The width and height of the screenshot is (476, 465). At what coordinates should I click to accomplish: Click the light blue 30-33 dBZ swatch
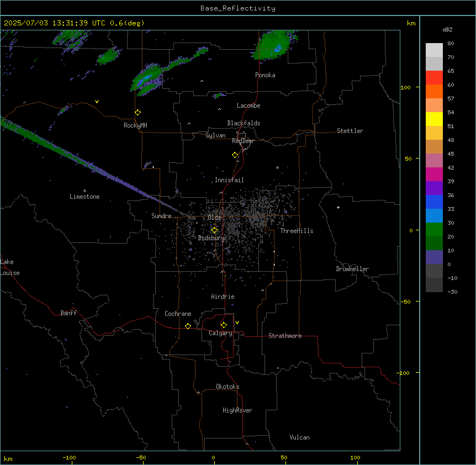tap(434, 216)
